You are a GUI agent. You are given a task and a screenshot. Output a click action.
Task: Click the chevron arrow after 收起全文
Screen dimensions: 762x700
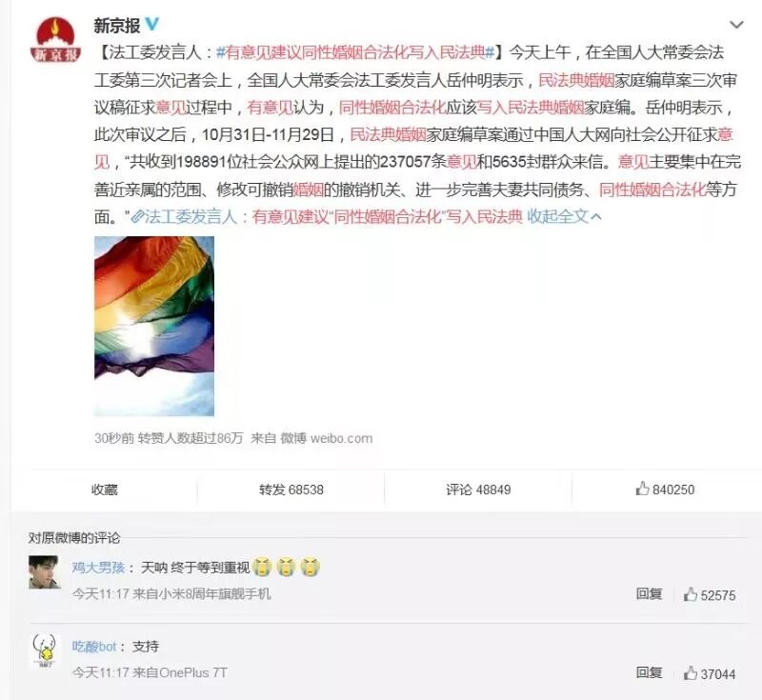click(596, 216)
